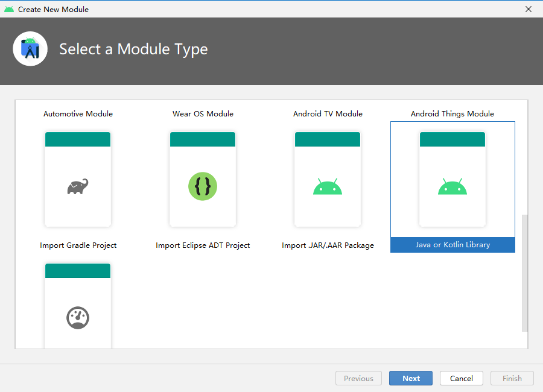Choose the Automotive Module label
This screenshot has width=543, height=392.
point(78,114)
